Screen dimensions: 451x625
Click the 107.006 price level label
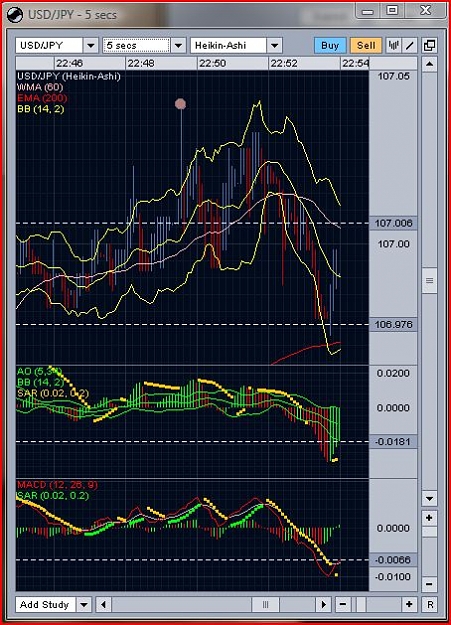393,223
